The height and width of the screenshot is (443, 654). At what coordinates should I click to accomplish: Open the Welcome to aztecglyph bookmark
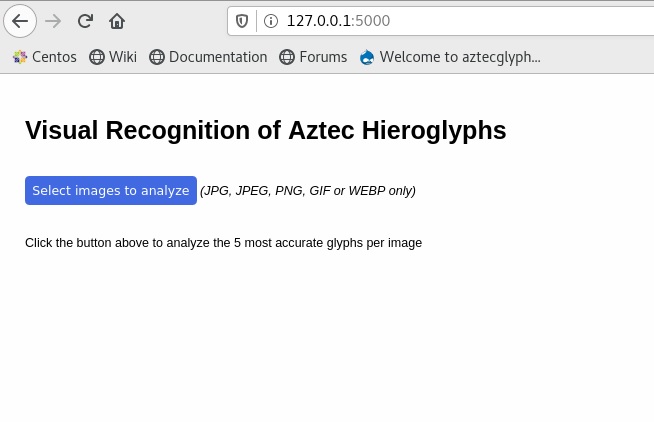pyautogui.click(x=450, y=57)
